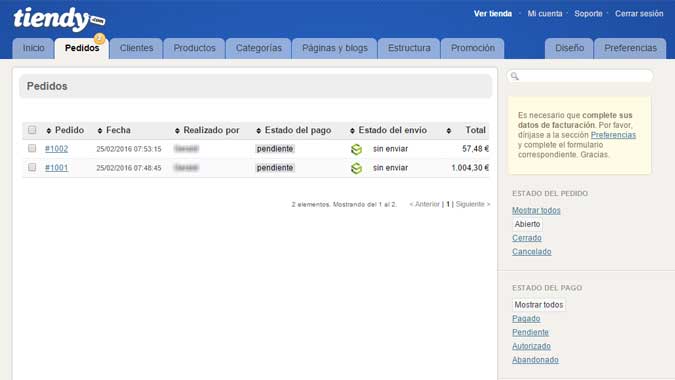Screen dimensions: 675x380
Task: Open the Promoción tab
Action: tap(473, 48)
